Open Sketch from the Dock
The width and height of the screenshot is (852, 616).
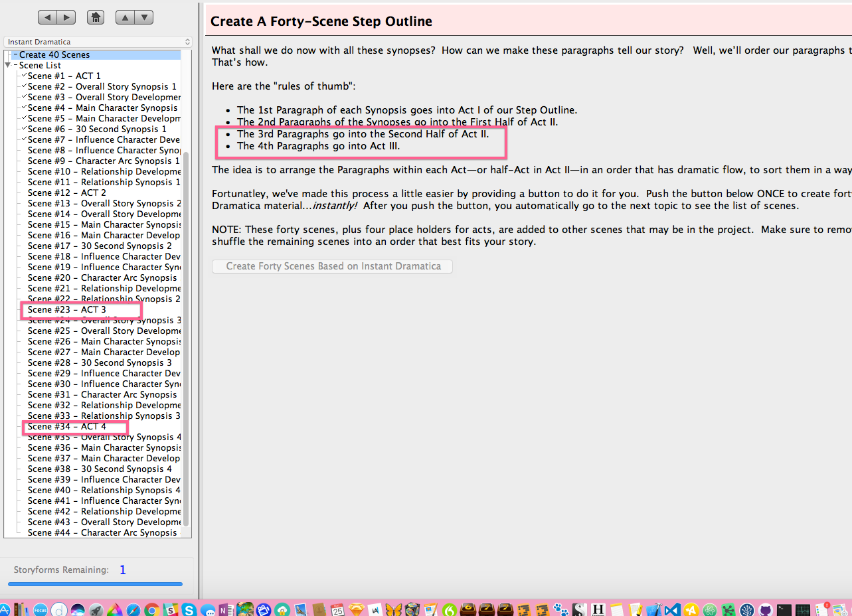point(357,610)
